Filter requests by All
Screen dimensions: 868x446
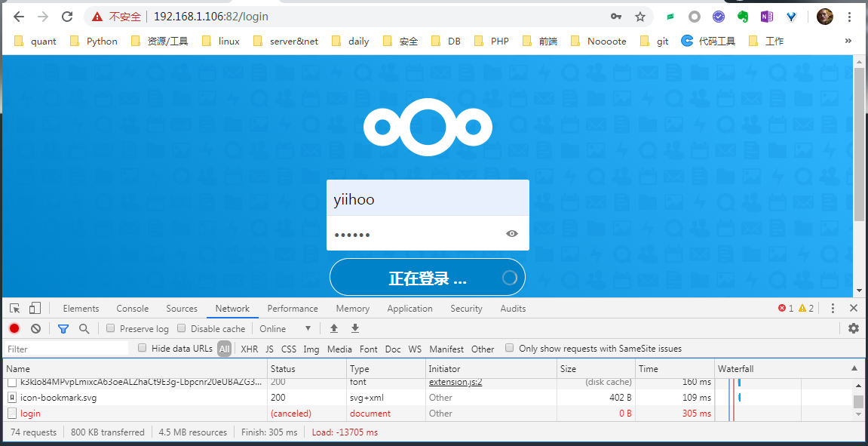tap(224, 349)
